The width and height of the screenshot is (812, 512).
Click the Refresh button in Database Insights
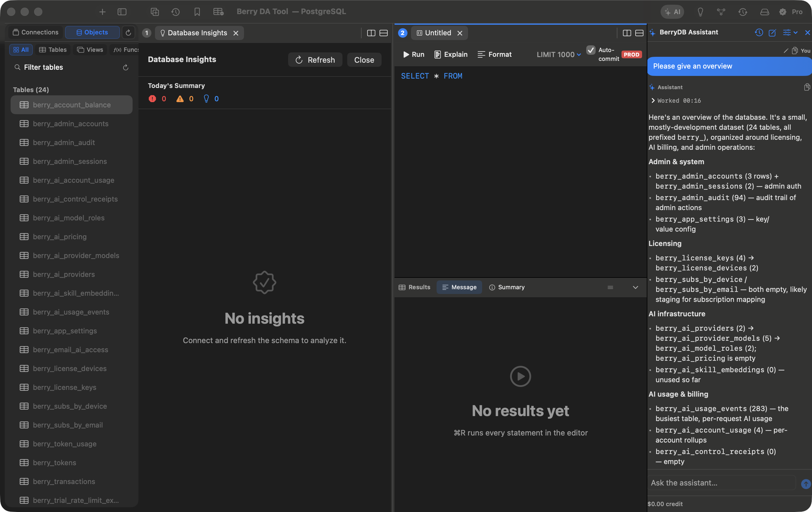(x=315, y=60)
